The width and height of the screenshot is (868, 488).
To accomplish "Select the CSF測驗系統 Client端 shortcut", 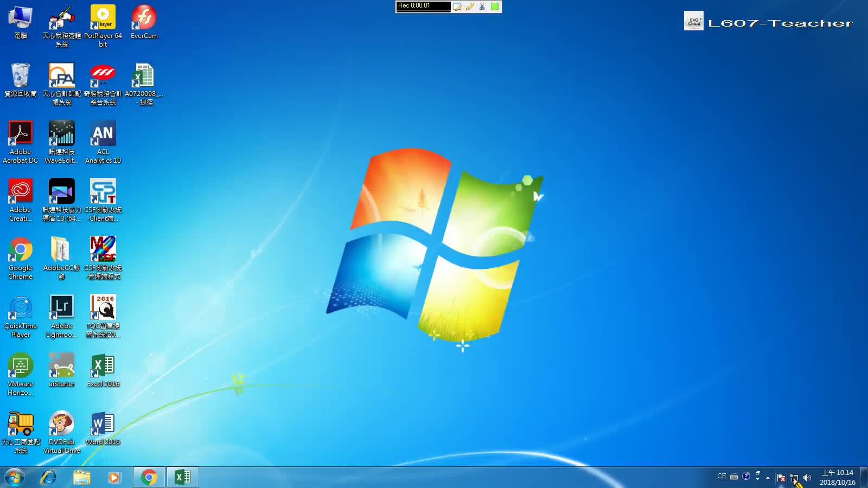I will tap(103, 201).
